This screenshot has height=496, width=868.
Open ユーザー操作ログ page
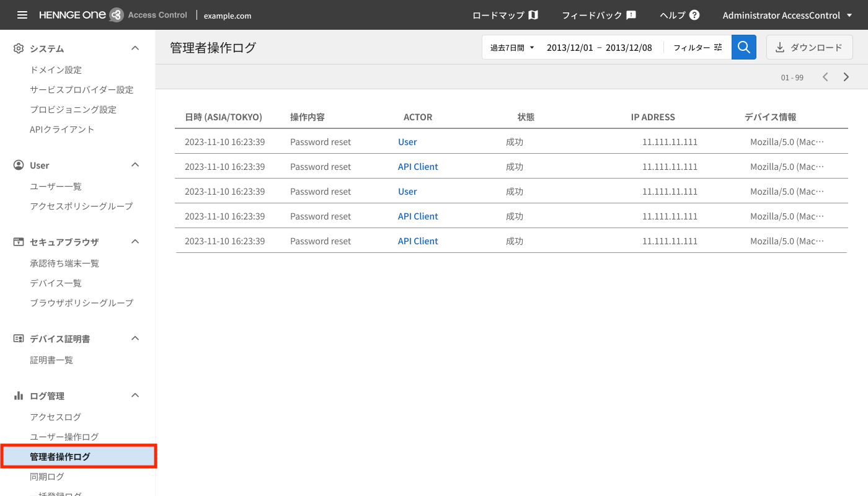point(64,437)
